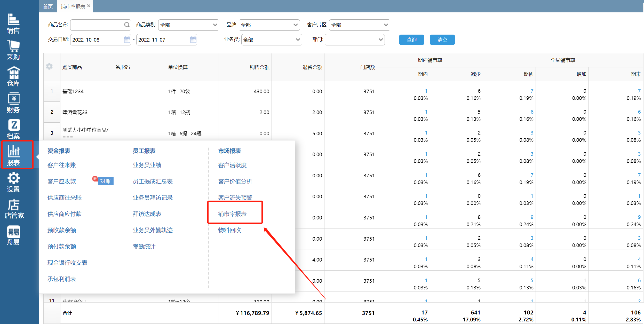Screen dimensions: 644x324
Task: Open 预收款余额 link
Action: click(62, 230)
